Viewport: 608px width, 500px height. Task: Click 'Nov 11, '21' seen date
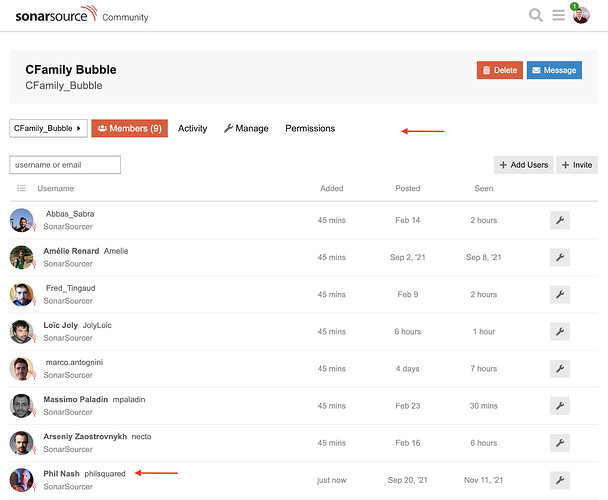(x=484, y=480)
